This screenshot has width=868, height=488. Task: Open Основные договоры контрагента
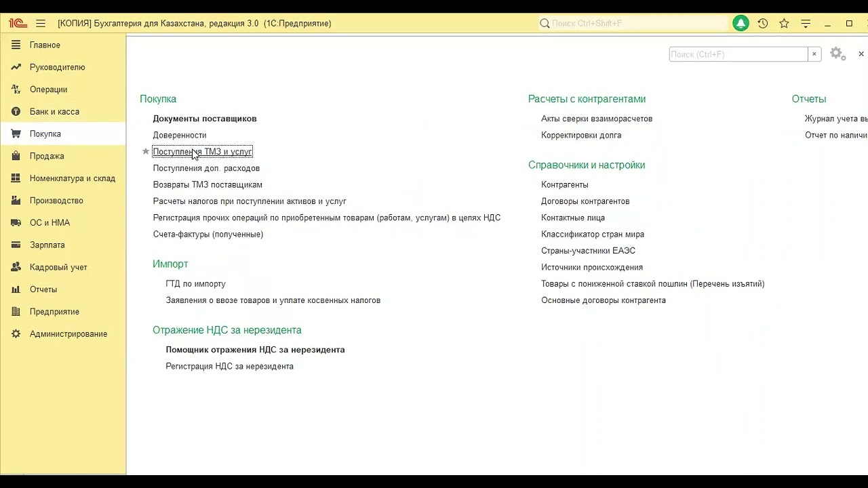[604, 300]
